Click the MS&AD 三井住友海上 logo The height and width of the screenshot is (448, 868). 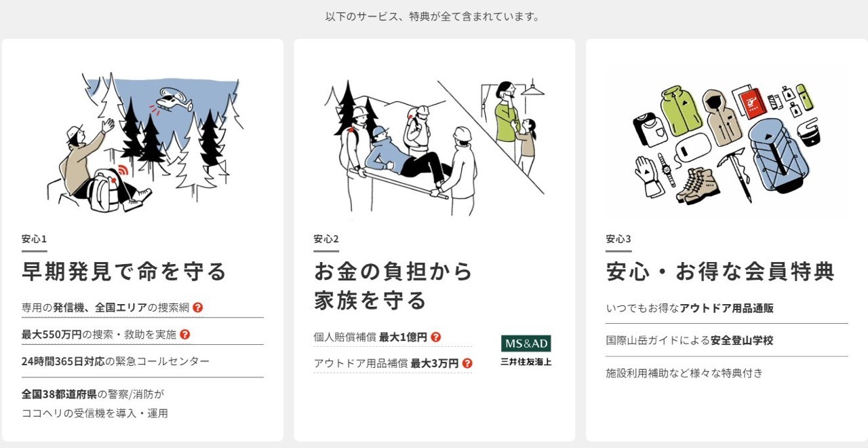[526, 350]
